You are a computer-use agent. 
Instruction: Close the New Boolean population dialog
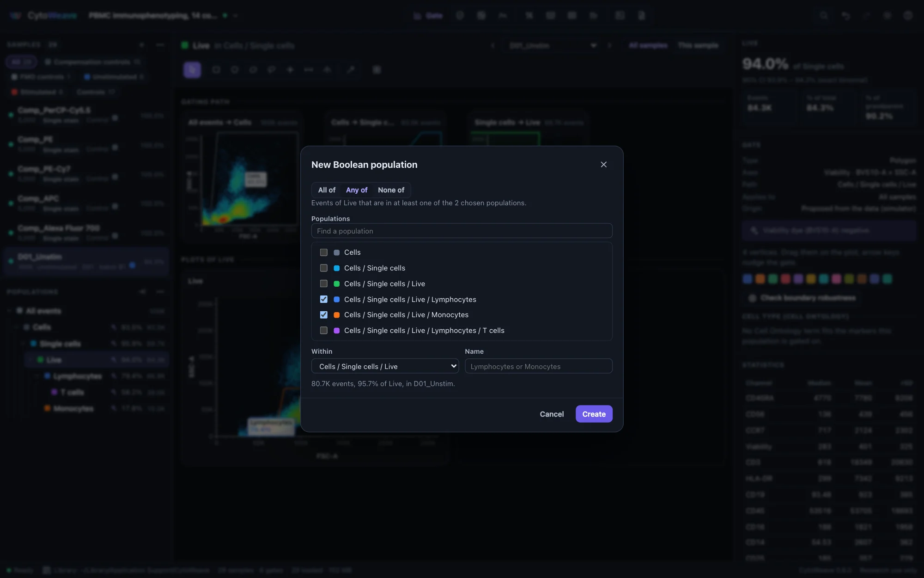click(x=603, y=165)
